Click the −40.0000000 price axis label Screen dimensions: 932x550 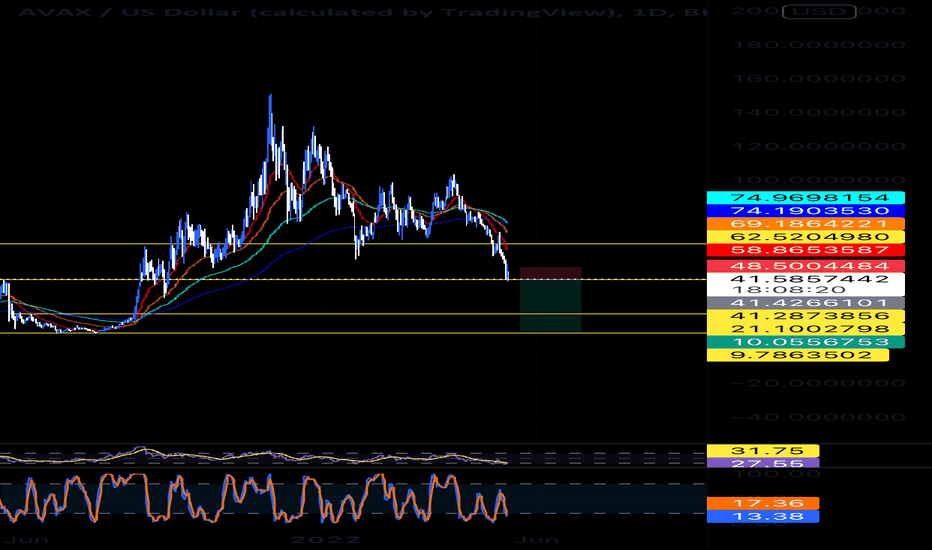coord(819,417)
